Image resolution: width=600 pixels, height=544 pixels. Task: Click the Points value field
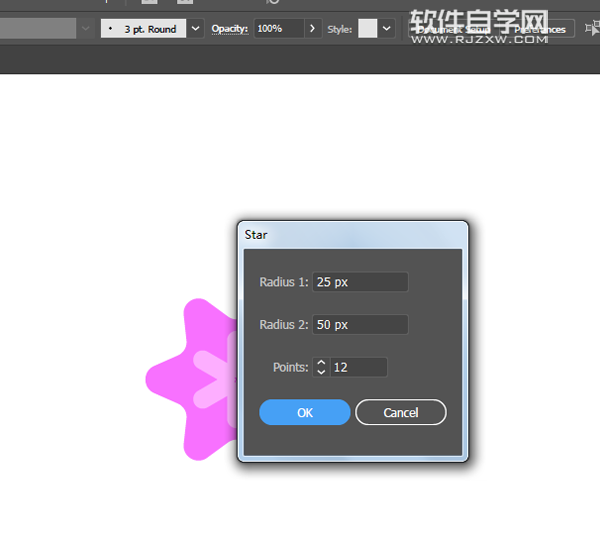359,367
